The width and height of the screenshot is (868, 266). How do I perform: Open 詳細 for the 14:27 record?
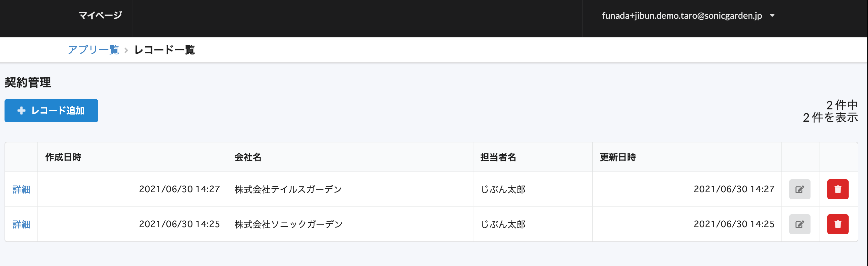21,190
